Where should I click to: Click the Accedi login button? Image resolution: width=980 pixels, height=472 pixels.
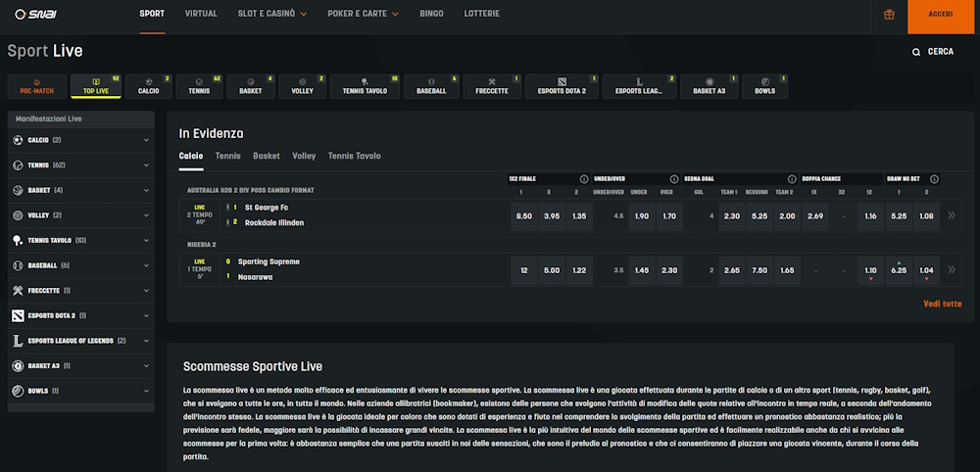coord(941,15)
